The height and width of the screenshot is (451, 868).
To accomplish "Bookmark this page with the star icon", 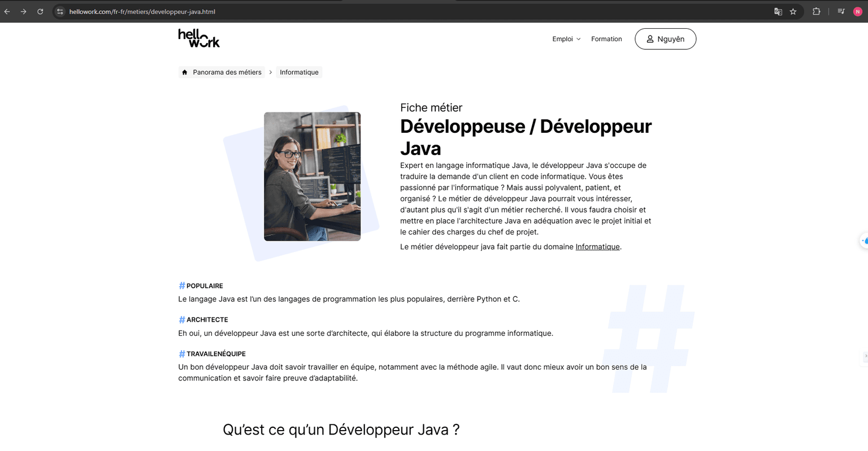I will click(x=793, y=11).
